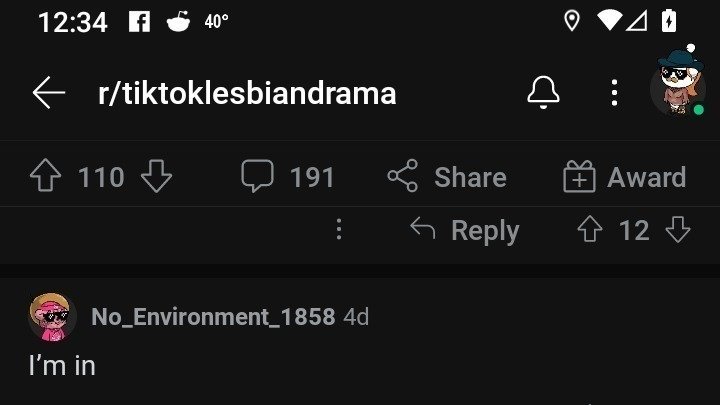Upvote the comment with 12 points
Image resolution: width=720 pixels, height=405 pixels.
point(590,230)
